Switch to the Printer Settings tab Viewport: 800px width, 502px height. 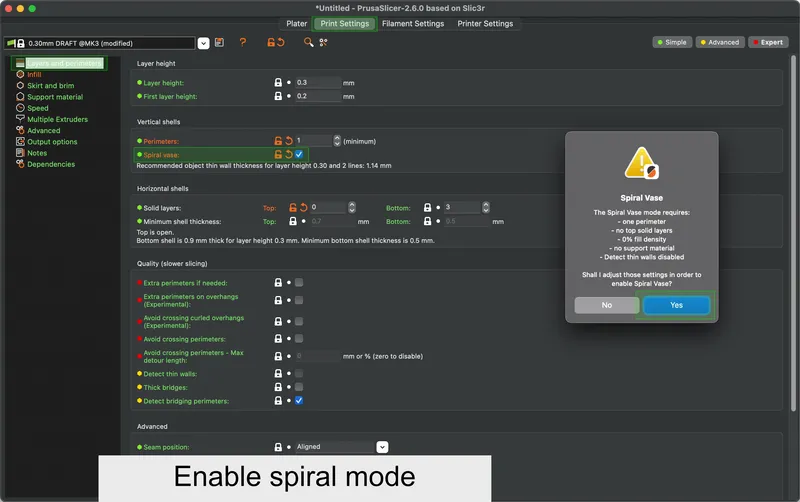coord(485,23)
